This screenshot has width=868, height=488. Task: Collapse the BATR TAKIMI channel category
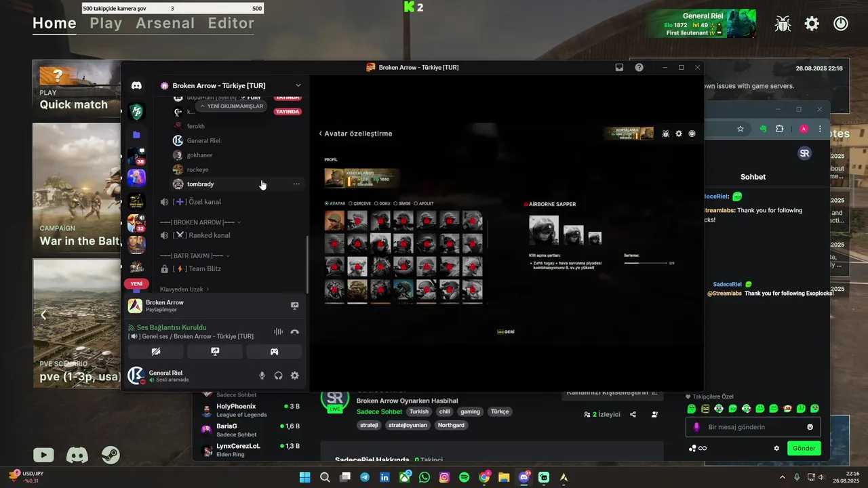point(195,256)
